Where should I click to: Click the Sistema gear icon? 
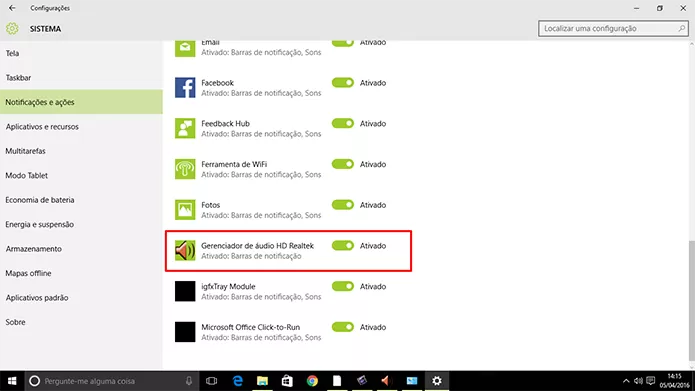click(x=12, y=28)
